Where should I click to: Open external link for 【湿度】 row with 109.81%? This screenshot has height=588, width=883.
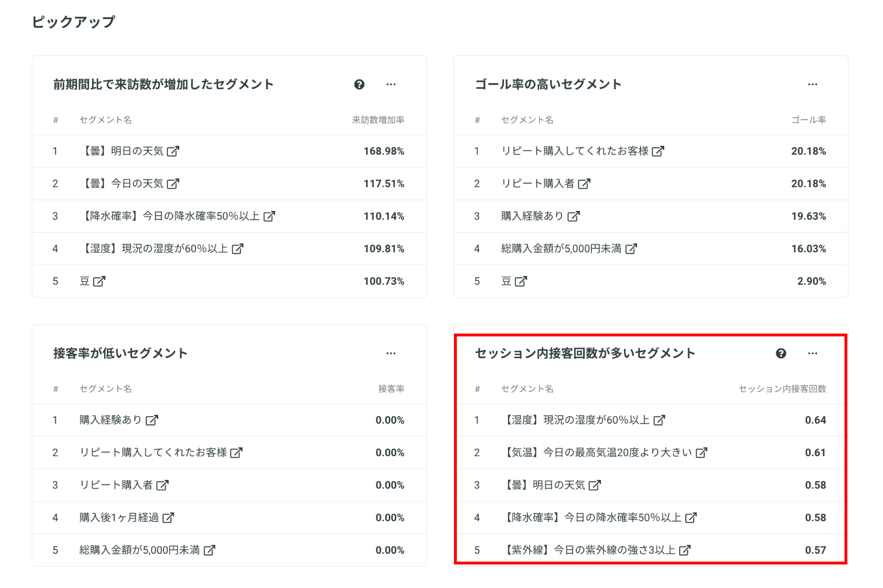point(237,249)
